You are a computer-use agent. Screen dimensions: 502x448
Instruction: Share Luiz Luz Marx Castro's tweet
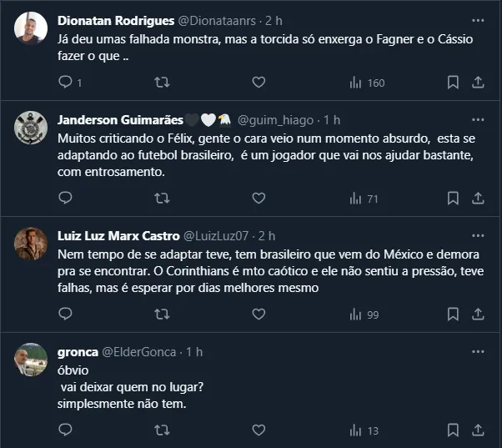tap(479, 315)
